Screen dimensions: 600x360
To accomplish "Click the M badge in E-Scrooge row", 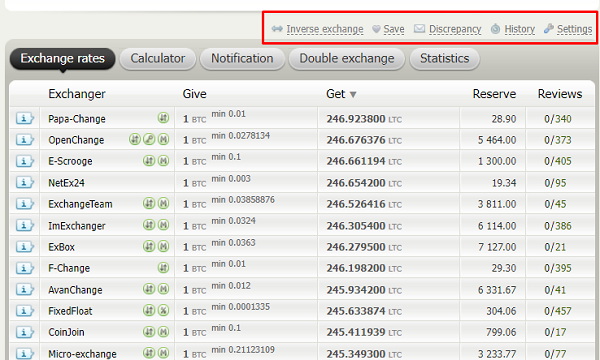I will pyautogui.click(x=163, y=161).
